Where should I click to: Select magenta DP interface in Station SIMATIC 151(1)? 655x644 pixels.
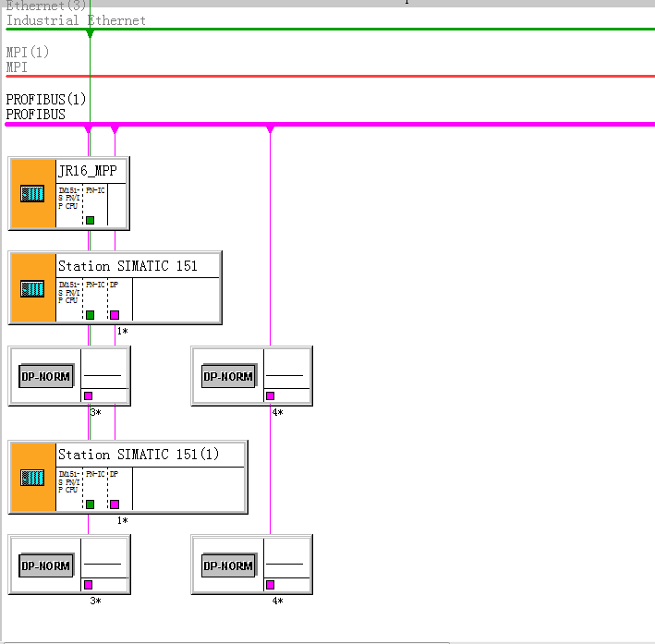(115, 504)
